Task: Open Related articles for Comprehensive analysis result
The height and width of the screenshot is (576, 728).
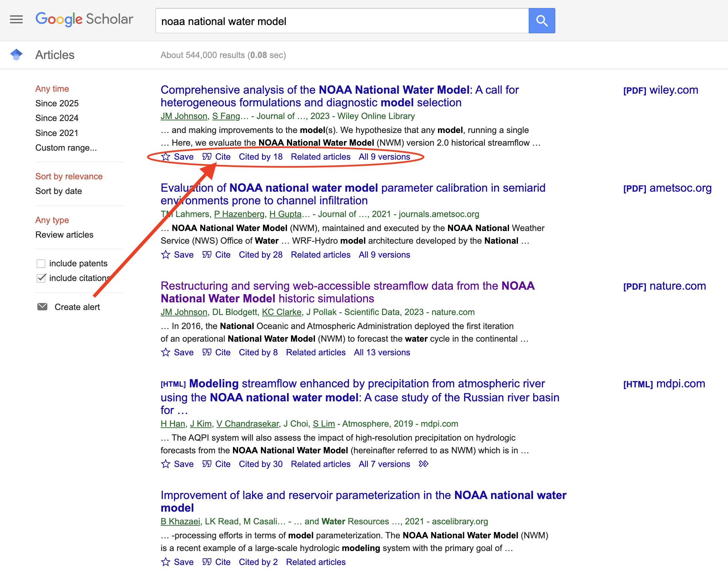Action: coord(321,157)
